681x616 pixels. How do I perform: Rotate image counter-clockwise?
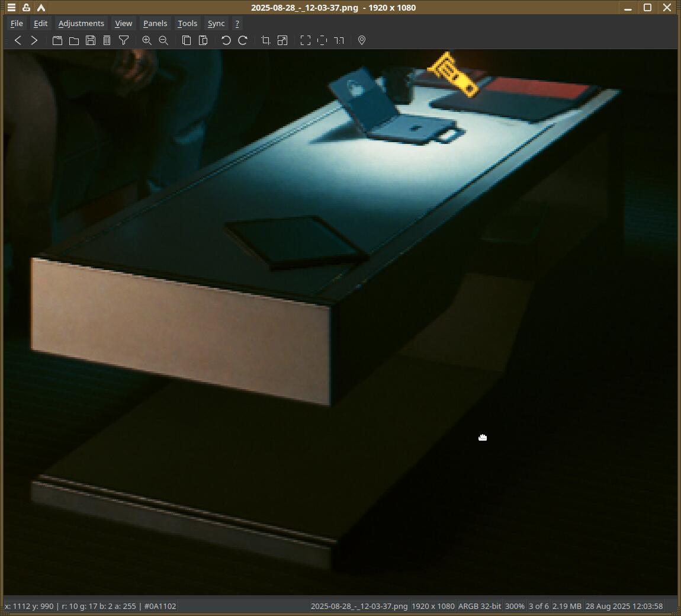coord(226,40)
